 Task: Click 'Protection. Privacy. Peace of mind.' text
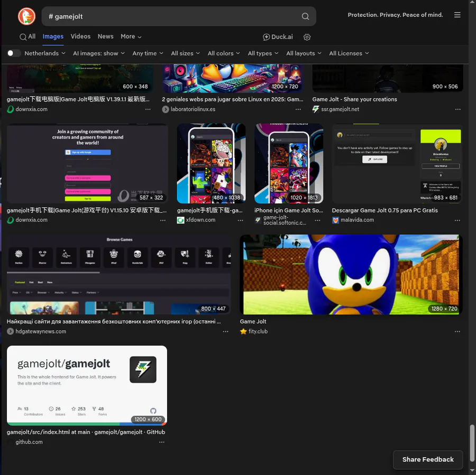point(395,15)
